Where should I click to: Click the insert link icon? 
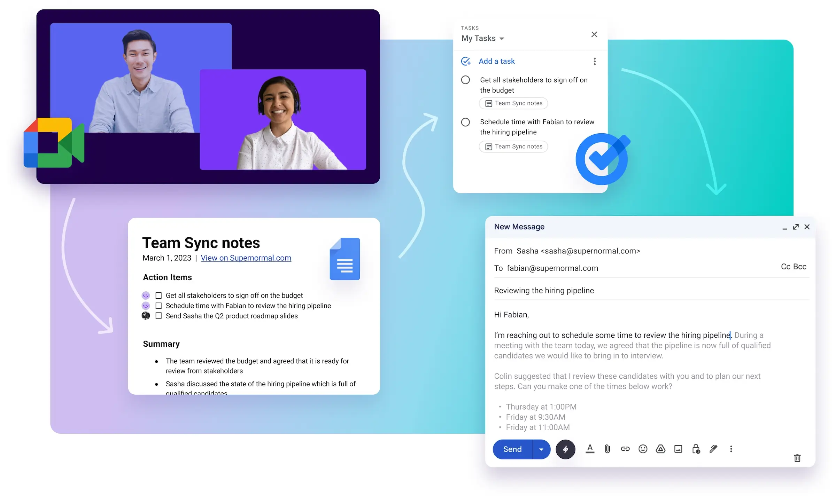pyautogui.click(x=625, y=449)
